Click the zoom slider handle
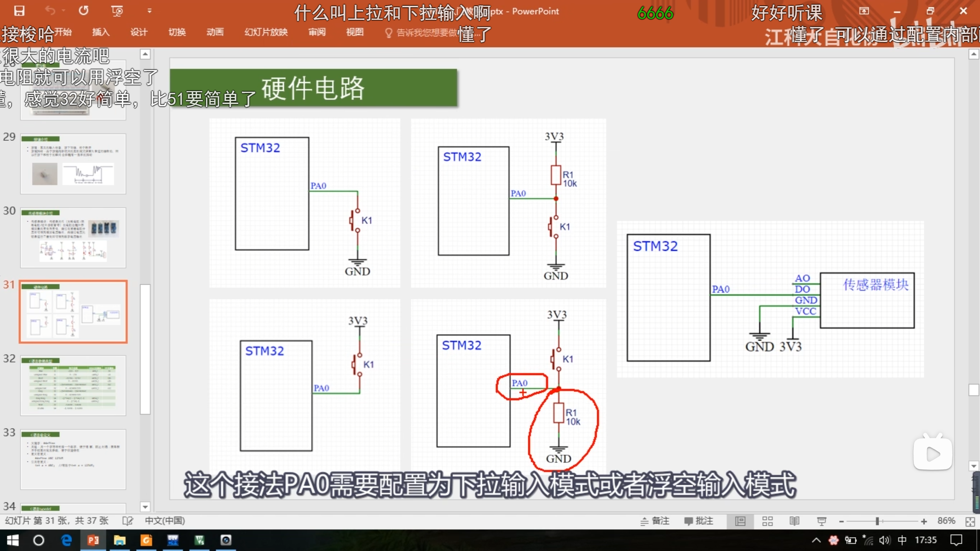Screen dimensions: 980x551 coord(877,521)
